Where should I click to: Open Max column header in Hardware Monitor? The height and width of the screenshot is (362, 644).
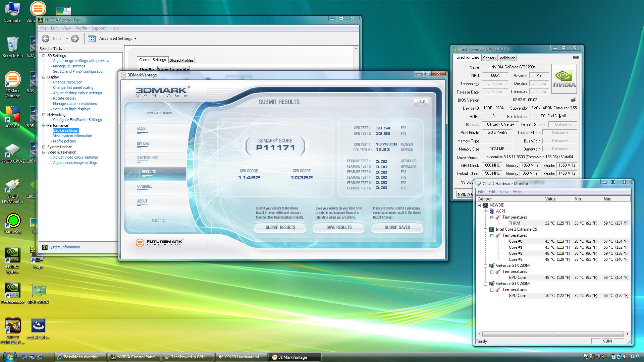click(615, 199)
